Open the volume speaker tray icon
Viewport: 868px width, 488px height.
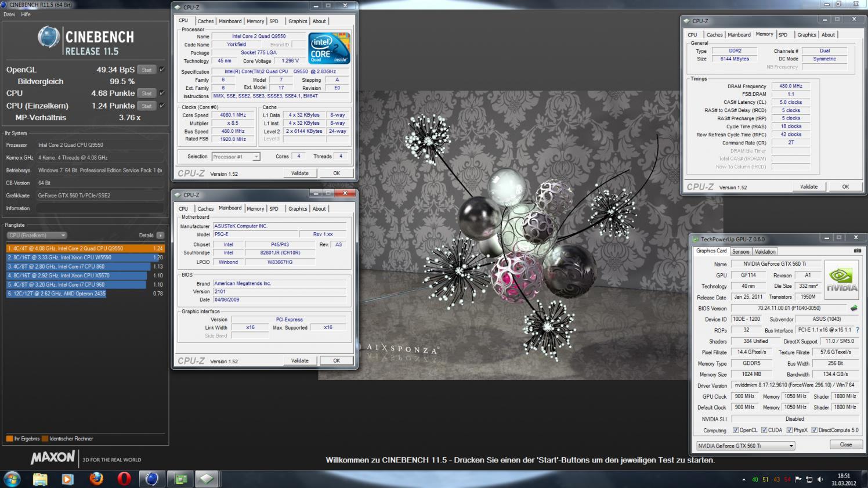click(820, 479)
